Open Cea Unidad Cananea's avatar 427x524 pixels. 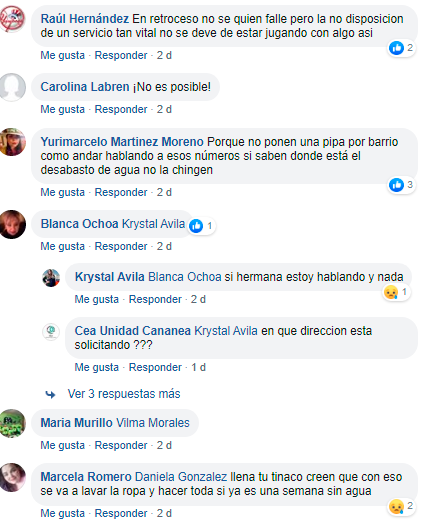tap(51, 332)
